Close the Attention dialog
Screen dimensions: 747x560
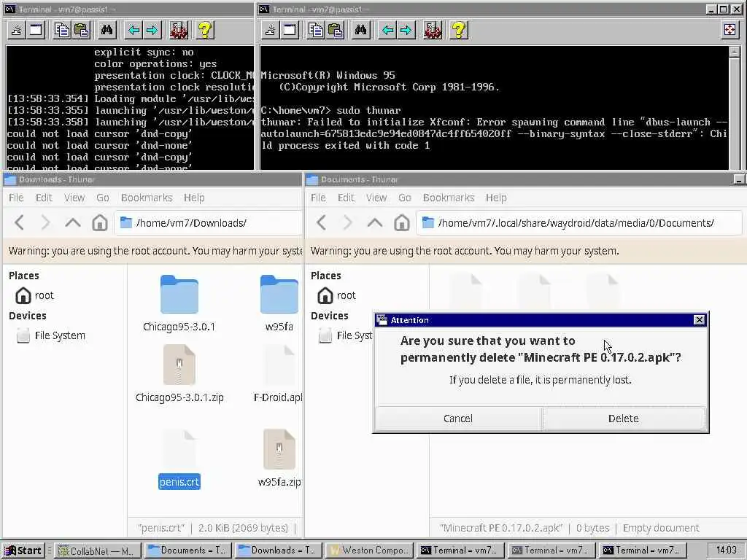(x=699, y=320)
